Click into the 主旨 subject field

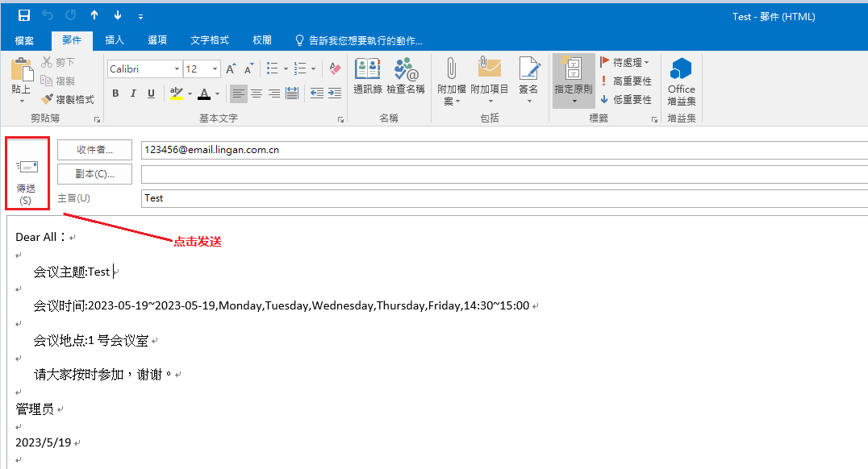500,197
